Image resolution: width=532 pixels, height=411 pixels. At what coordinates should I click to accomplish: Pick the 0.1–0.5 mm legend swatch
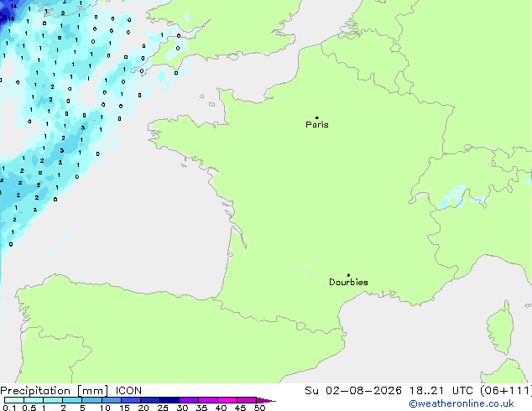tap(14, 400)
